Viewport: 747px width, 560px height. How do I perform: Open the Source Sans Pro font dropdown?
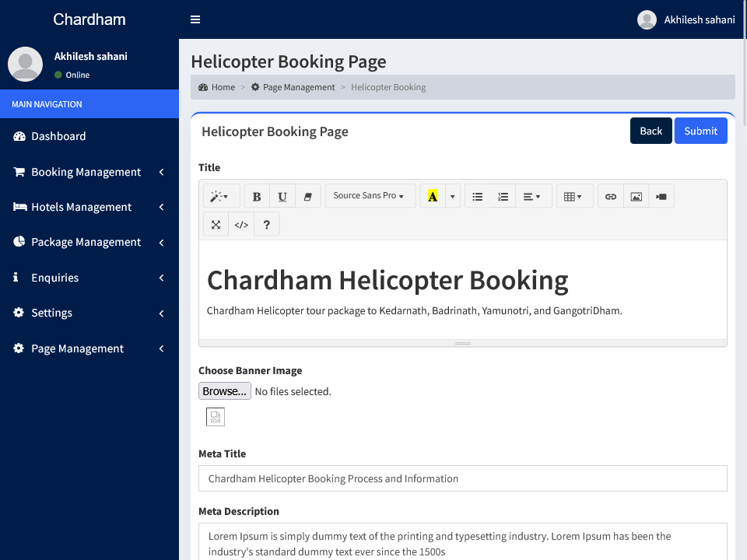click(370, 196)
